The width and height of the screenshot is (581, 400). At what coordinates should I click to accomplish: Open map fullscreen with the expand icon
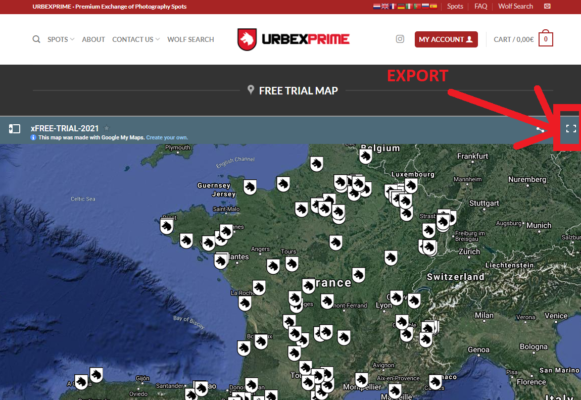pos(571,129)
